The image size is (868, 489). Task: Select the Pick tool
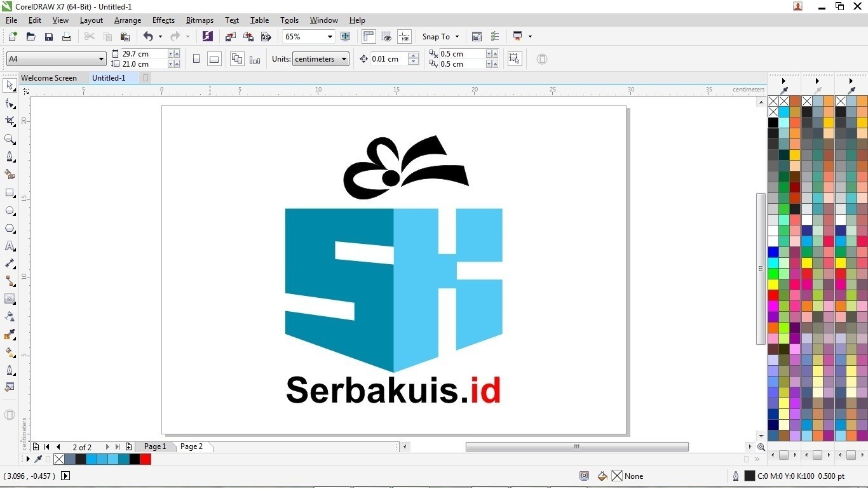coord(10,85)
